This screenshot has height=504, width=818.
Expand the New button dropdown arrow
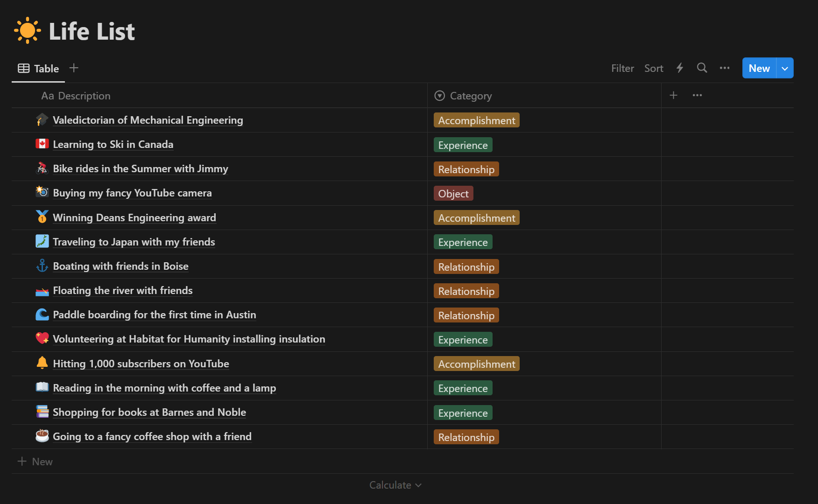point(785,68)
